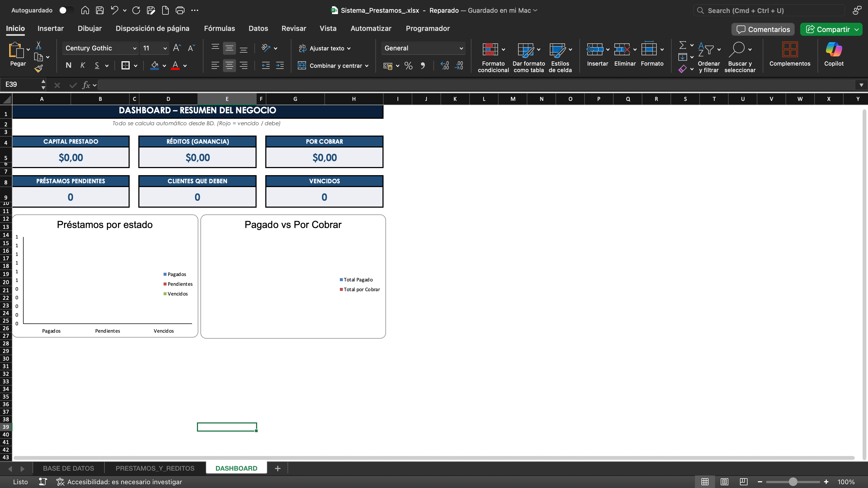Viewport: 868px width, 488px height.
Task: Click the Cut scissors icon
Action: coord(39,45)
